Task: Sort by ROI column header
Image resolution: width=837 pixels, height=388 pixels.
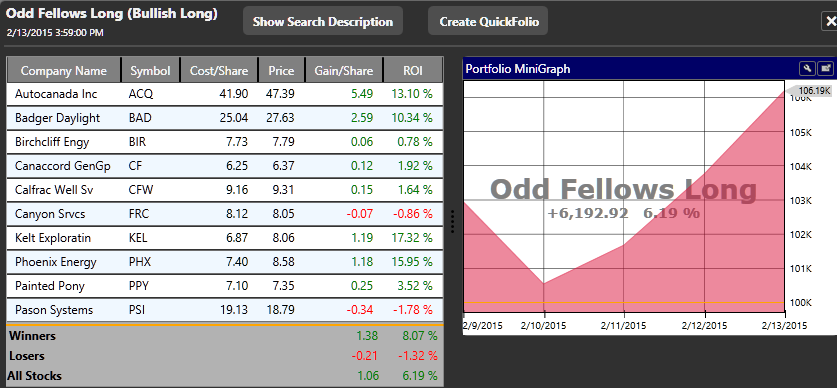Action: [x=413, y=70]
